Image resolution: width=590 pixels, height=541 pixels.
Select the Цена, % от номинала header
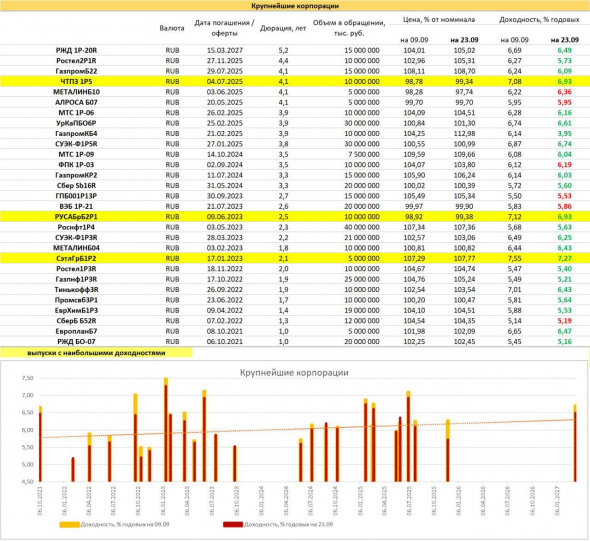[x=439, y=20]
